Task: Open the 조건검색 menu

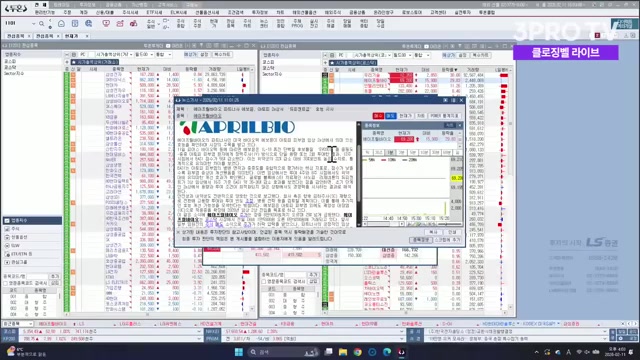Action: 235,13
